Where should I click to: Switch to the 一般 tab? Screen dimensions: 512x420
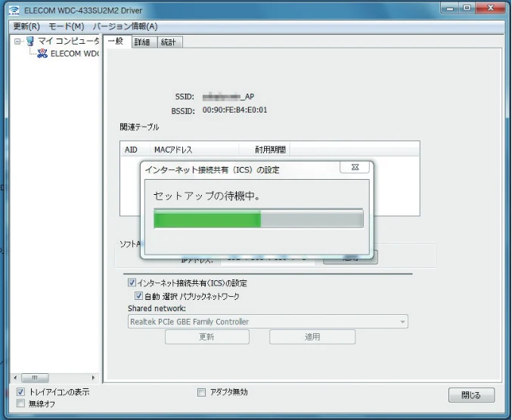click(x=117, y=42)
